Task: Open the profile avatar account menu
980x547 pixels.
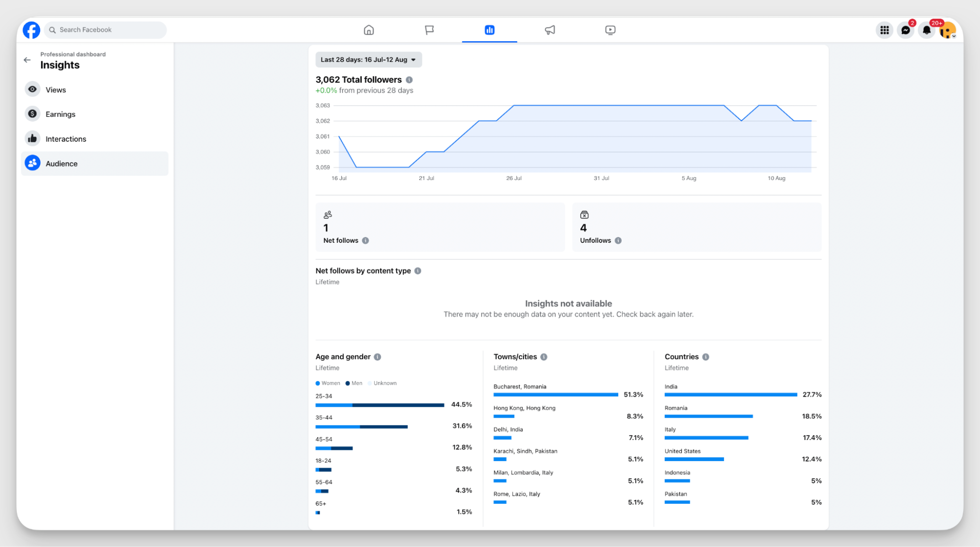Action: pos(948,30)
